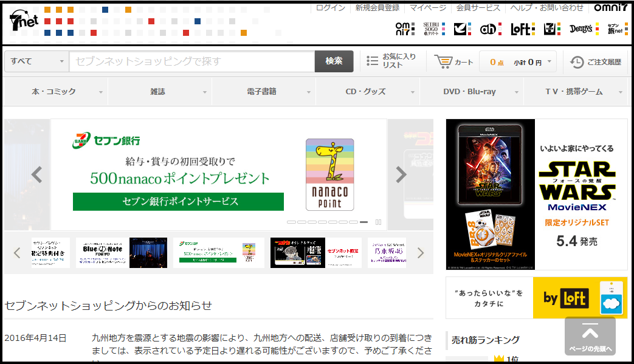Open the SEIBU SOGO e.デパート store icon

[434, 29]
